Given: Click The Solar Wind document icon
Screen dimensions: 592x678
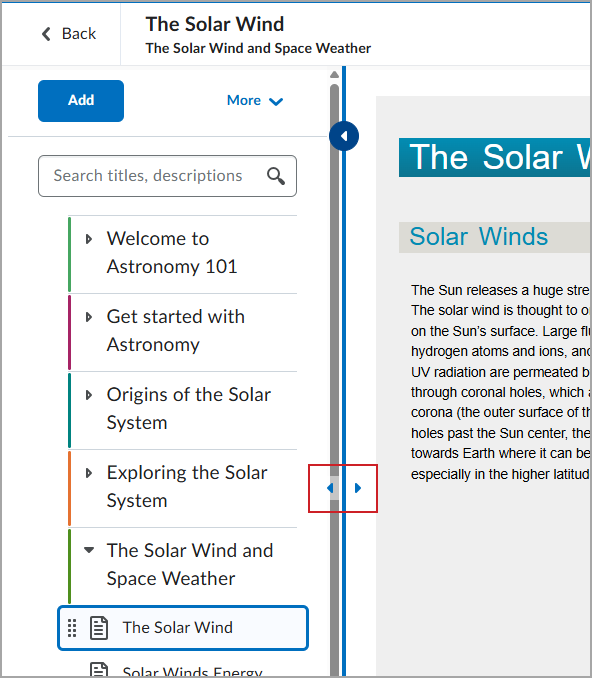Looking at the screenshot, I should 99,628.
